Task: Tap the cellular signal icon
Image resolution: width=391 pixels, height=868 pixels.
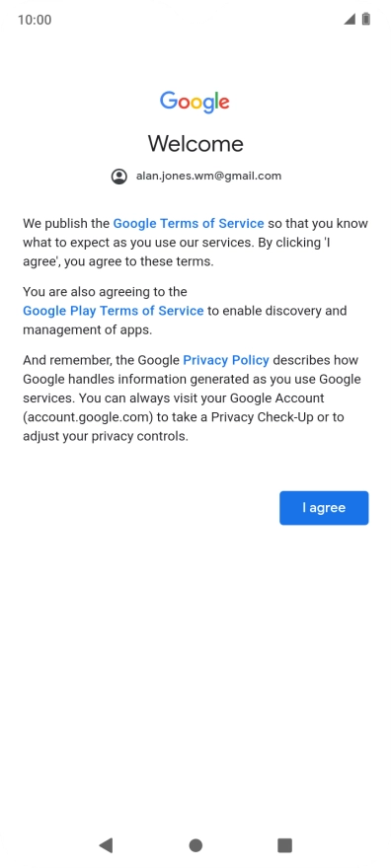Action: (350, 20)
